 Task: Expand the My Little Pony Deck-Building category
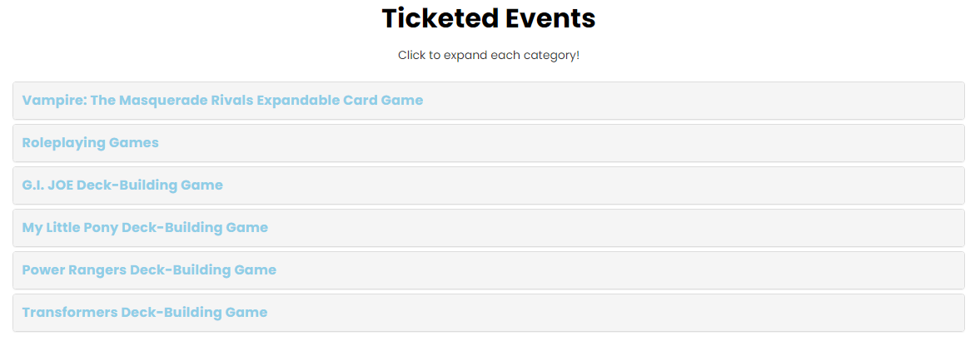click(x=488, y=228)
